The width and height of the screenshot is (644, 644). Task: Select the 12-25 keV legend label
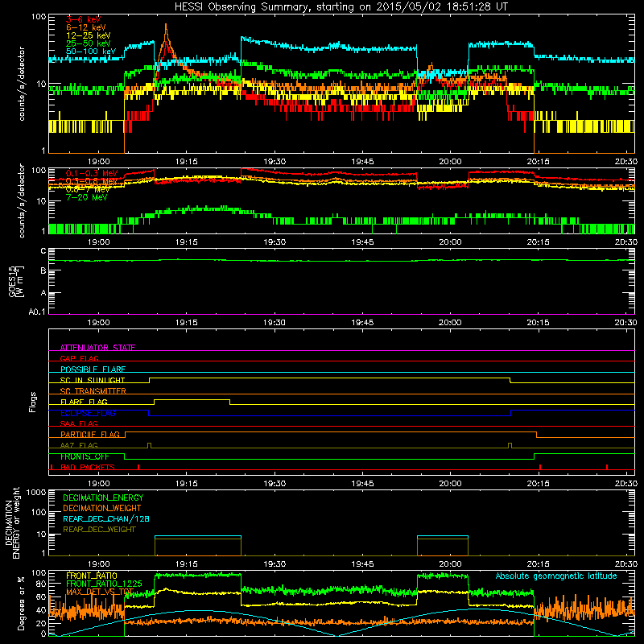tap(89, 35)
